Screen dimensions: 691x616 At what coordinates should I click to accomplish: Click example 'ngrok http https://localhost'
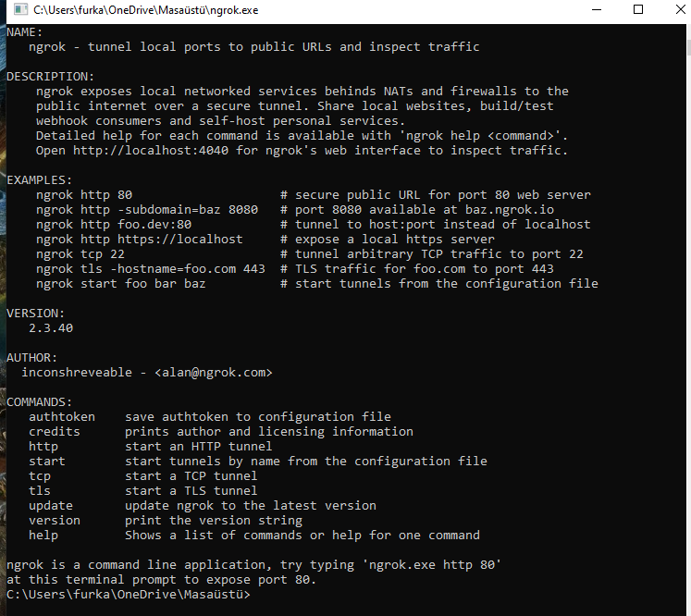coord(140,240)
